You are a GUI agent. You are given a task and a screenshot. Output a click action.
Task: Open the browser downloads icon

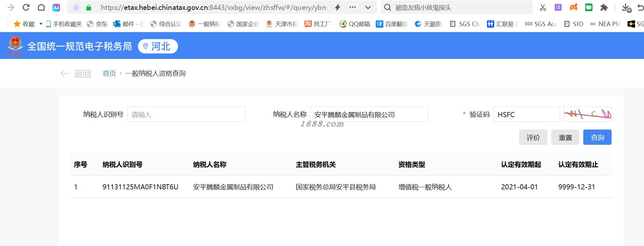(626, 8)
